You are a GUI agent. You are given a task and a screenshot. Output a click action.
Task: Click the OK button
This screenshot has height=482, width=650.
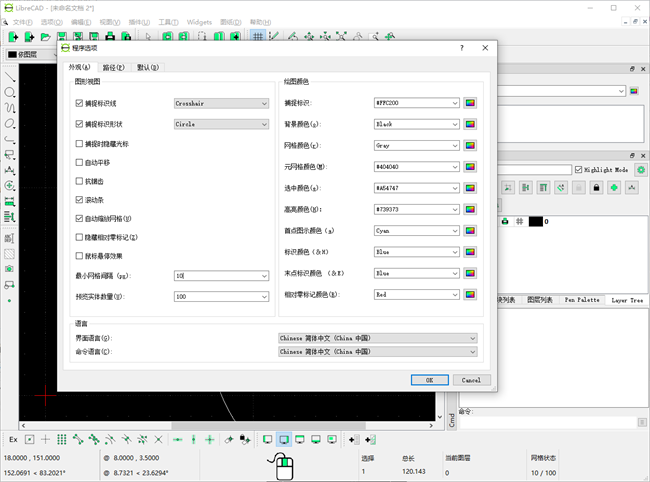(x=429, y=380)
